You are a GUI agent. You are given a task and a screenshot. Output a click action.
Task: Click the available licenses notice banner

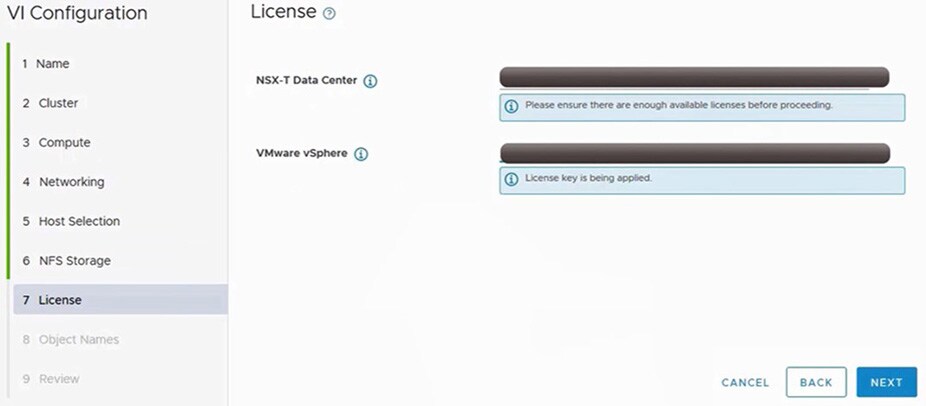click(702, 106)
